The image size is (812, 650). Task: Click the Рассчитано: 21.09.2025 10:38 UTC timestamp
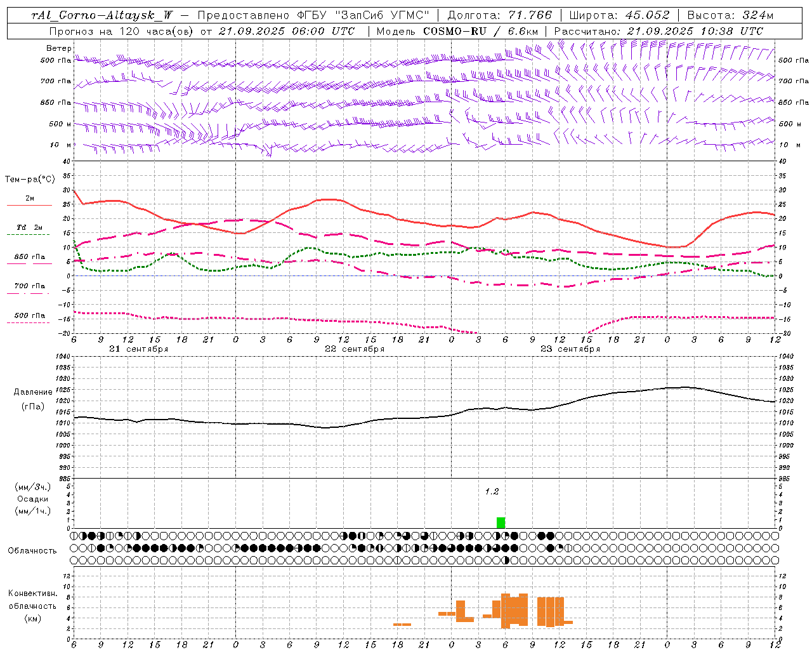point(659,30)
